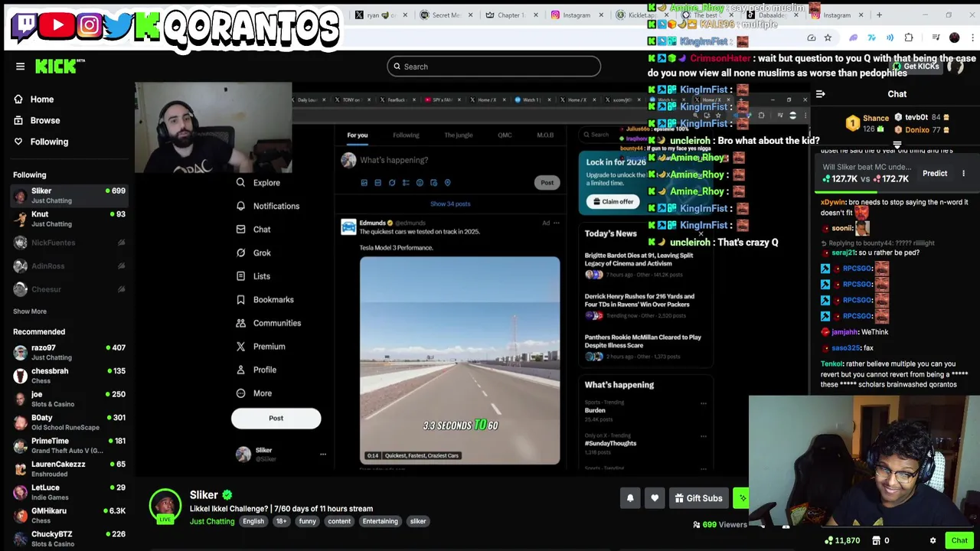
Task: Select the QMC tab on X
Action: point(505,135)
